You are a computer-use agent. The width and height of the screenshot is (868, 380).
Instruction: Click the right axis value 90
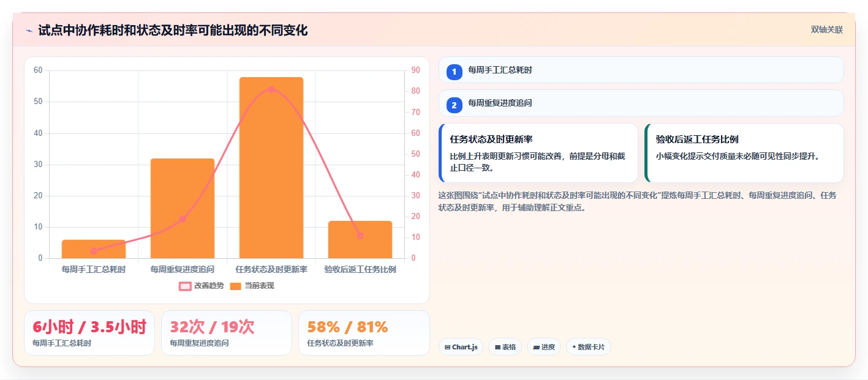pyautogui.click(x=415, y=70)
